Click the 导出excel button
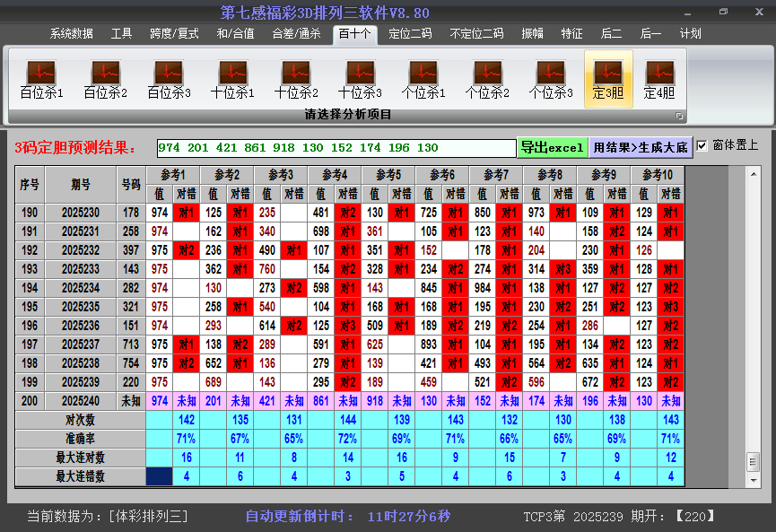776x532 pixels. pyautogui.click(x=552, y=147)
